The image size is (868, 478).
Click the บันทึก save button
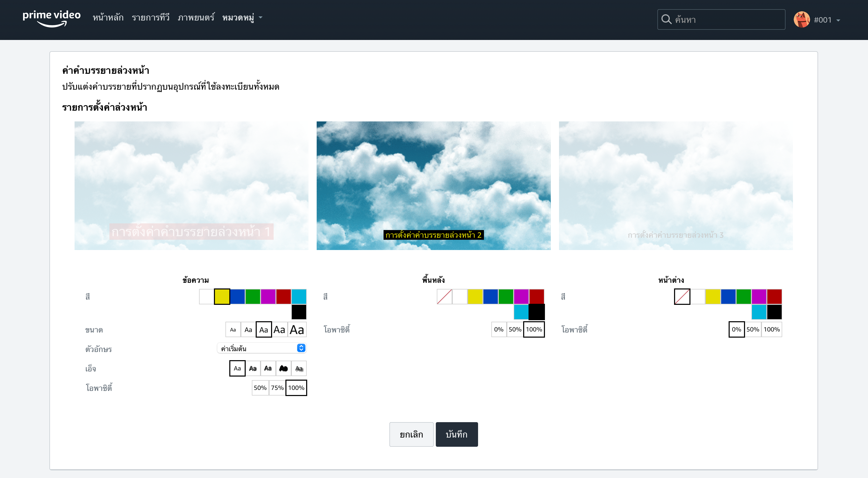tap(456, 434)
